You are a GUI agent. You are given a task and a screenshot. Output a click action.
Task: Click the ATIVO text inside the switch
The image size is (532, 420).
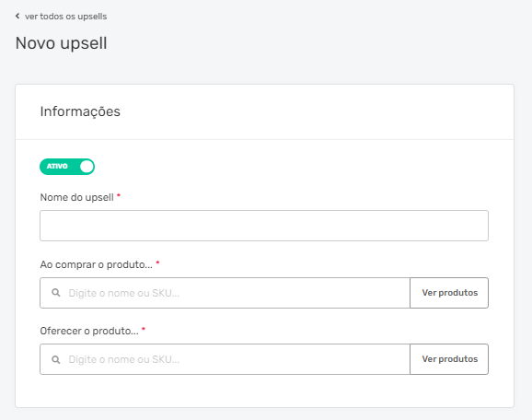[57, 167]
